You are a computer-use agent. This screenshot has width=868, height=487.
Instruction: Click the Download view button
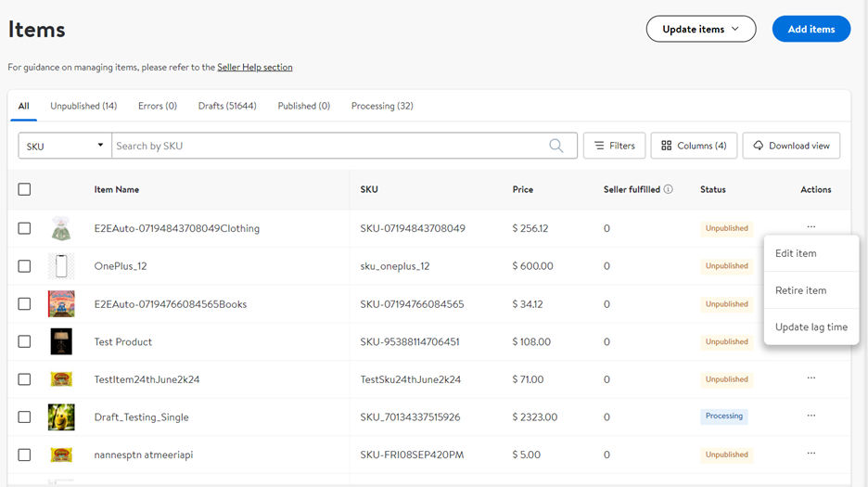pyautogui.click(x=791, y=146)
